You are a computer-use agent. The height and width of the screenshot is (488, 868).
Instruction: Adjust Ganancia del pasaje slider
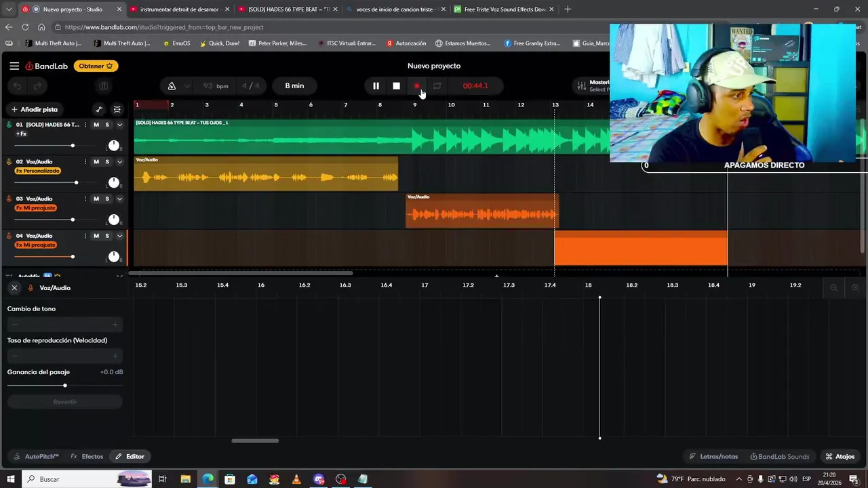pos(64,386)
